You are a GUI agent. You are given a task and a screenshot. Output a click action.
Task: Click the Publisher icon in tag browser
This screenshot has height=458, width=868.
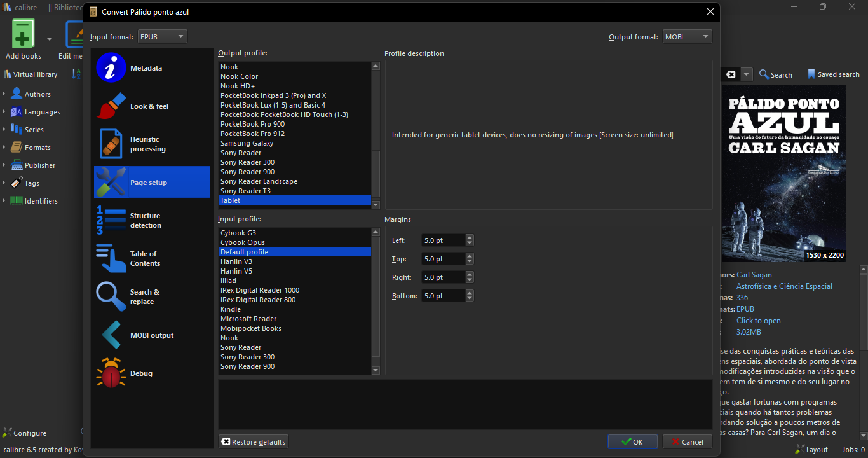pyautogui.click(x=17, y=165)
